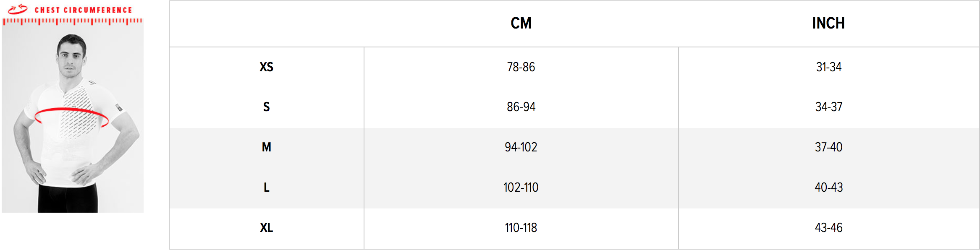Click the 31-34 inch cell
The image size is (980, 250).
[x=829, y=67]
